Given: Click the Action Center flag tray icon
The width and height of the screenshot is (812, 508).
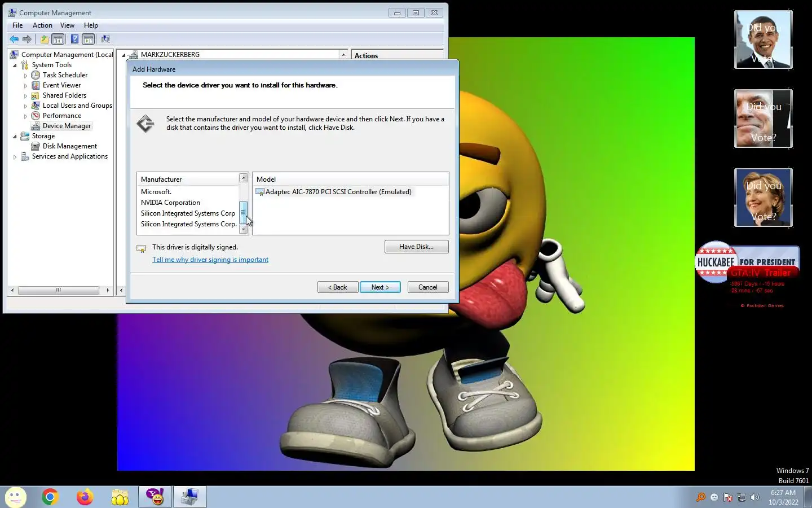Looking at the screenshot, I should [728, 497].
